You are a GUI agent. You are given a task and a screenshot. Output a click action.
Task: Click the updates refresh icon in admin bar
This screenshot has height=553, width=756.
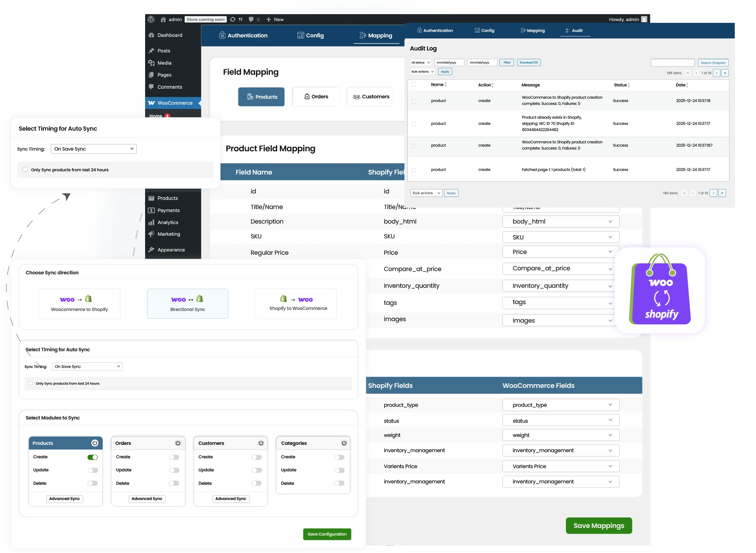click(x=233, y=19)
